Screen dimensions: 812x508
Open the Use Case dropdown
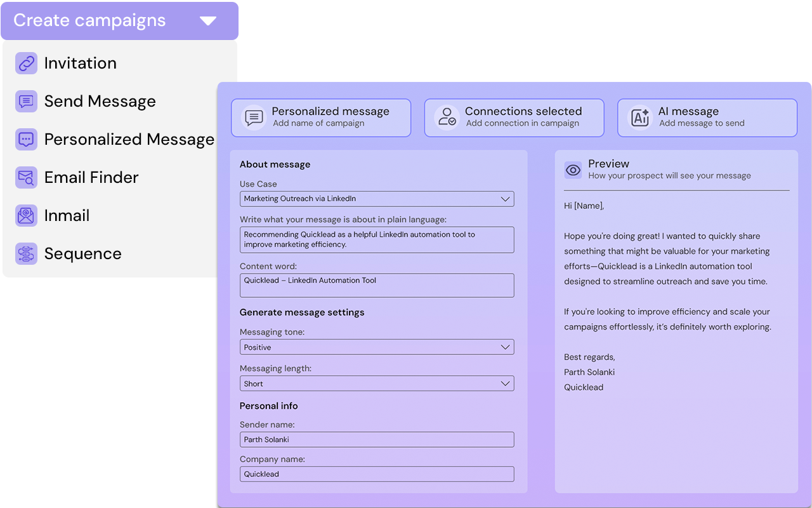pos(377,199)
